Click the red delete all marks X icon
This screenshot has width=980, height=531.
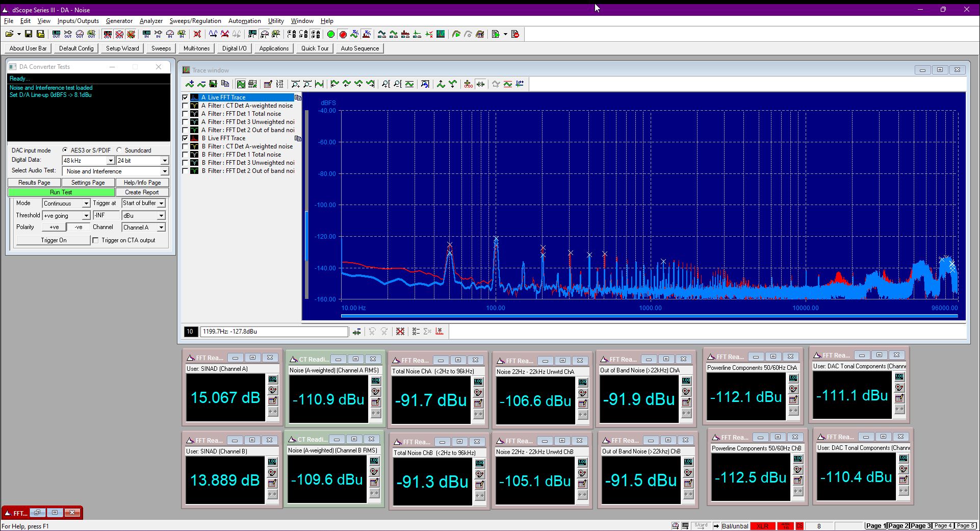click(x=400, y=332)
